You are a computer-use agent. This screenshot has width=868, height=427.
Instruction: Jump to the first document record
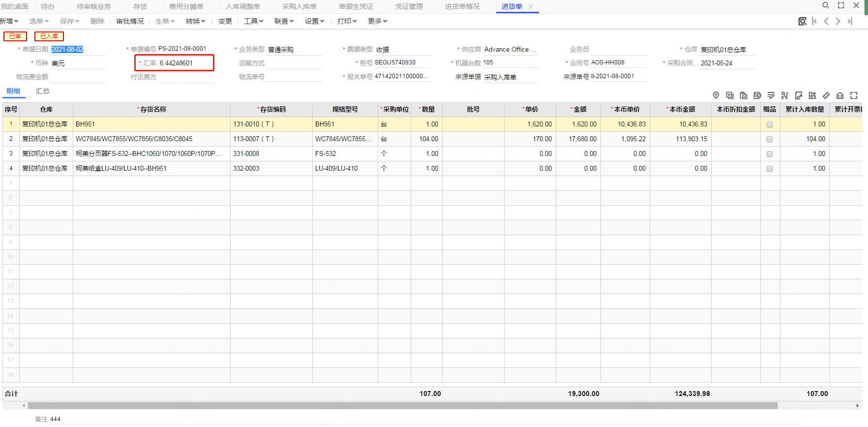click(814, 21)
